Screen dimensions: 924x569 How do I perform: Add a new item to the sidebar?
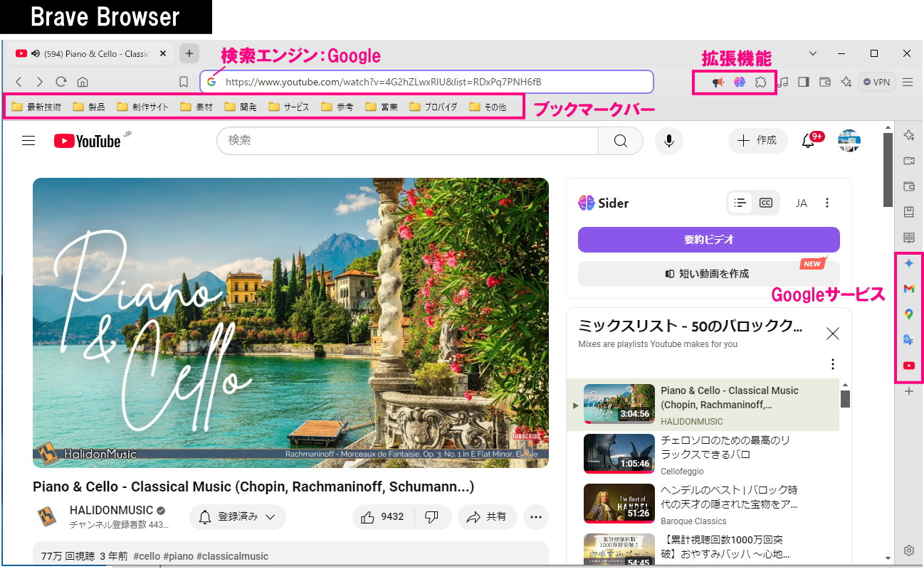(909, 391)
